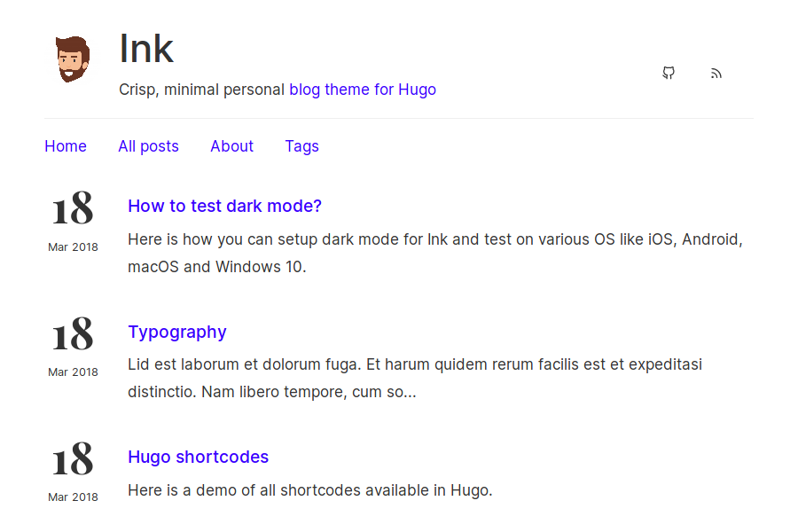Click the "Crisp, minimal personal" tagline text

point(203,90)
